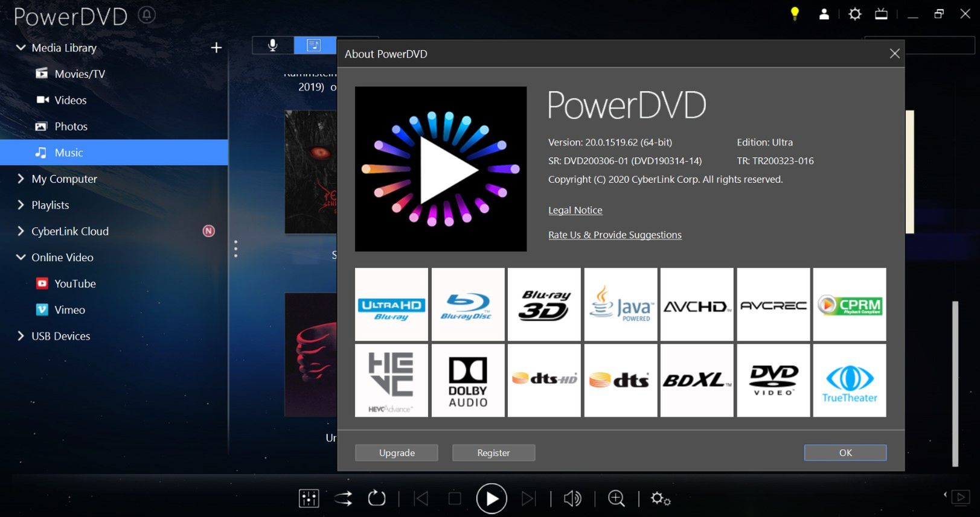Mute or adjust the volume speaker icon
980x517 pixels.
(x=572, y=498)
